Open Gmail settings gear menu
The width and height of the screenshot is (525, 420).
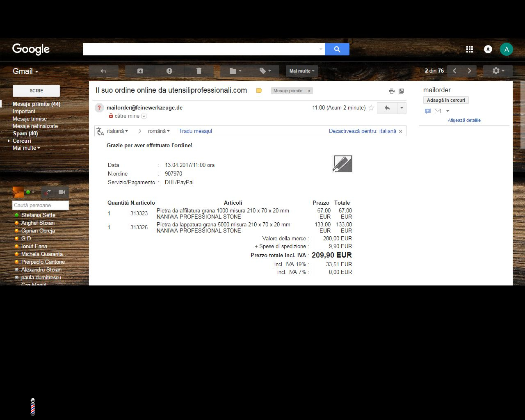point(498,71)
